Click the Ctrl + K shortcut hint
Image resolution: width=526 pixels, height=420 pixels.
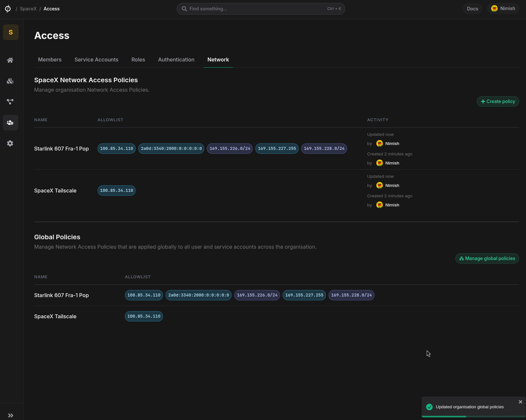coord(334,9)
